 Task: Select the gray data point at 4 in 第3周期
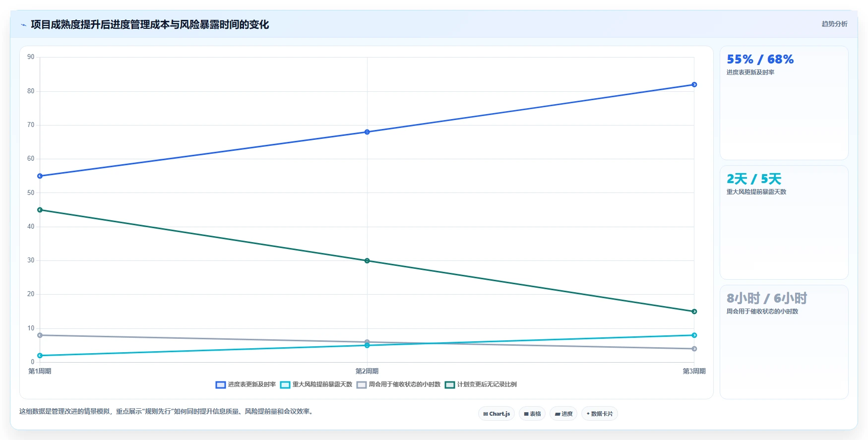click(x=694, y=349)
